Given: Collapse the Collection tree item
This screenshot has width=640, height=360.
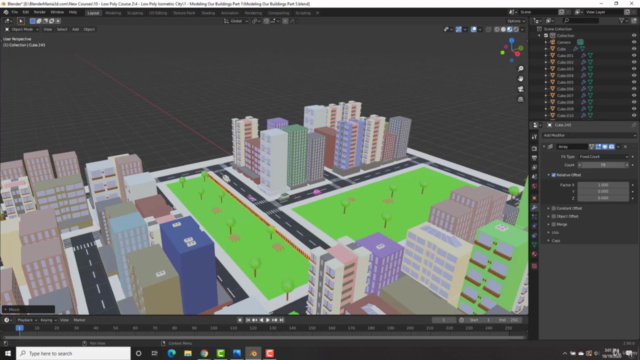Looking at the screenshot, I should tap(539, 36).
